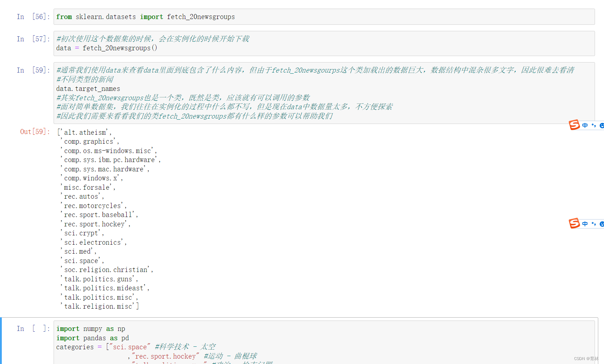
Task: Click the Sogou logo level with rec.sport.hockey
Action: coord(574,223)
